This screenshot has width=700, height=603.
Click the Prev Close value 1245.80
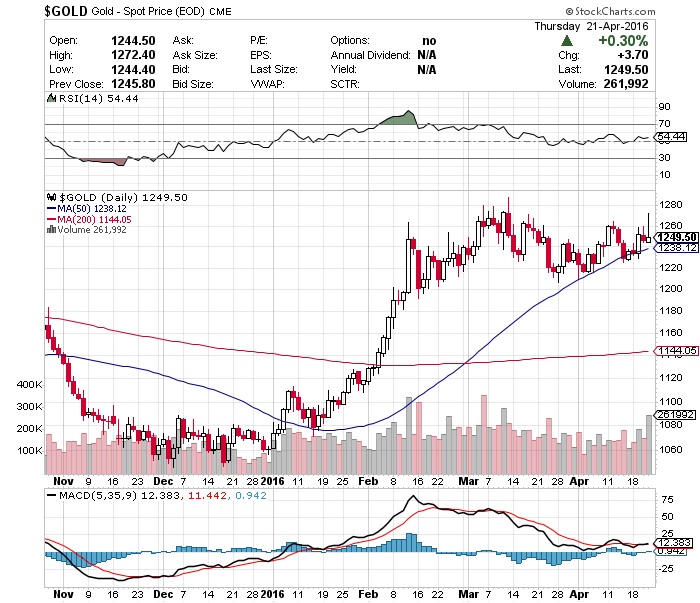[x=133, y=84]
